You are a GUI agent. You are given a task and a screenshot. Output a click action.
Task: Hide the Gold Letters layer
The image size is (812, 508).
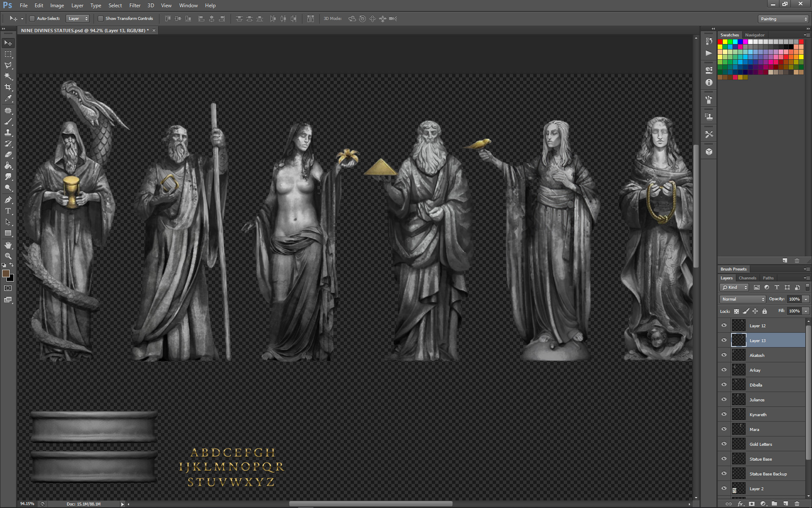point(724,444)
